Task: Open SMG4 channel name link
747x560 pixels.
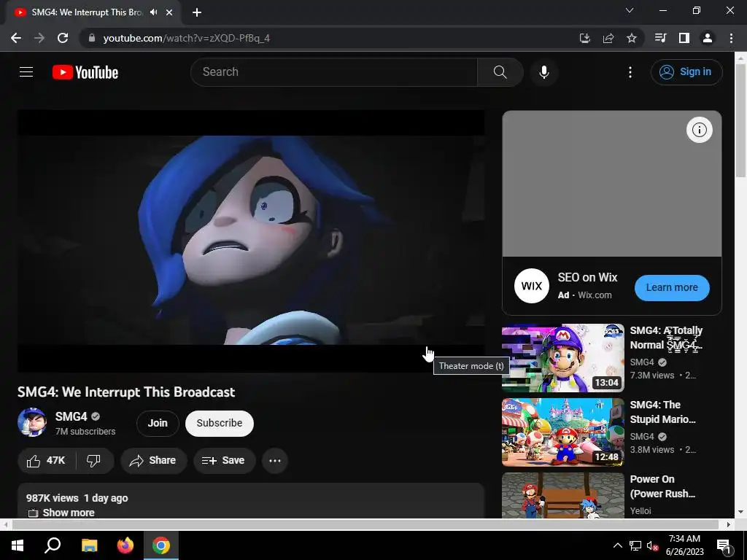Action: coord(71,416)
